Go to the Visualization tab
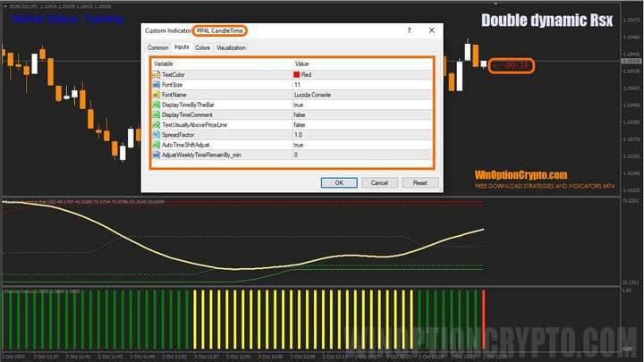Viewport: 644px width, 362px height. point(231,47)
